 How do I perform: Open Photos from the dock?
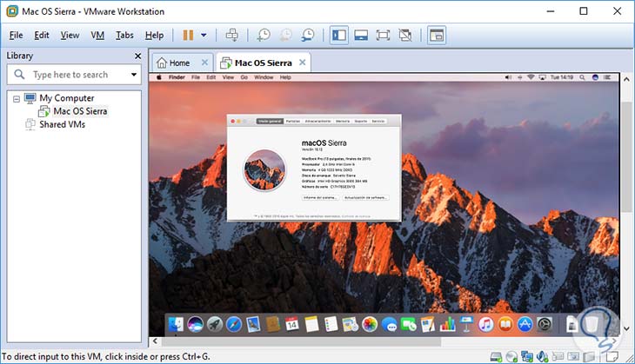pos(370,324)
